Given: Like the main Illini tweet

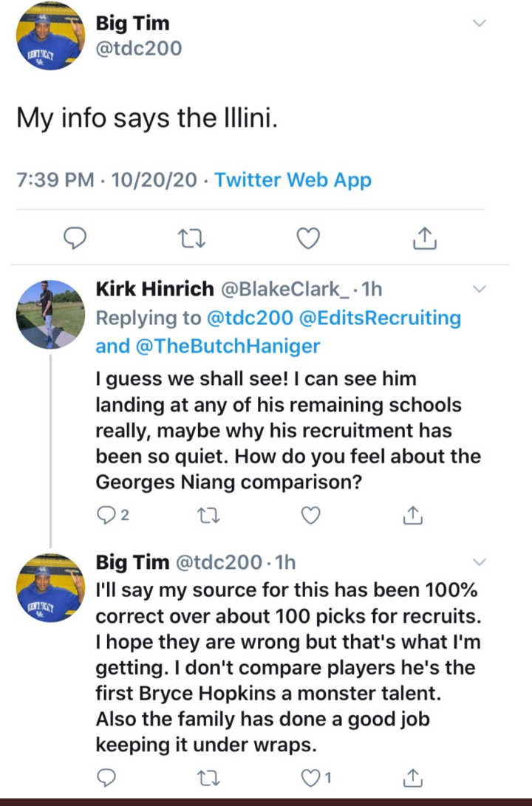Looking at the screenshot, I should tap(307, 238).
